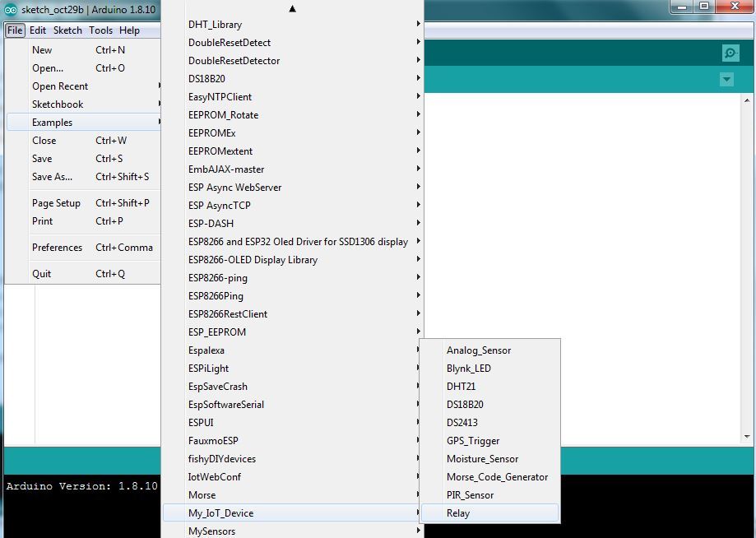The width and height of the screenshot is (756, 538).
Task: Load the PIR_Sensor example
Action: (489, 495)
